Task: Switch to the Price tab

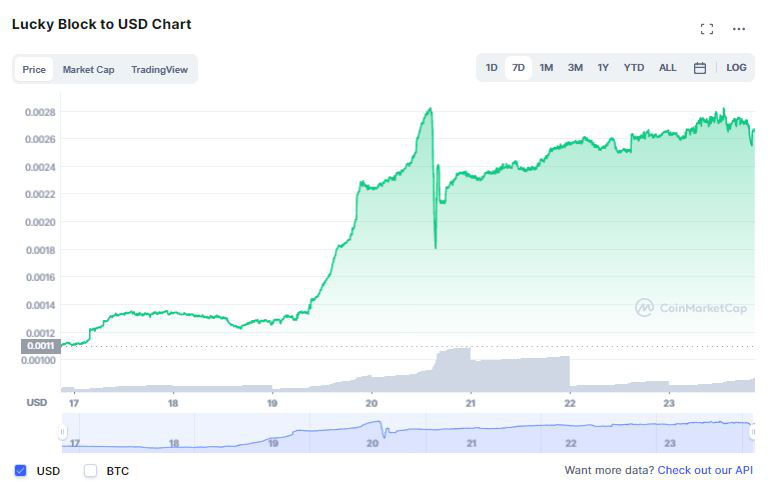Action: pos(34,70)
